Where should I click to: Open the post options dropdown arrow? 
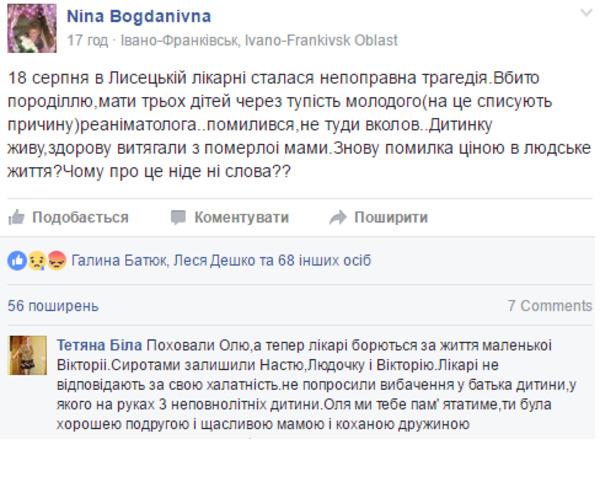585,11
